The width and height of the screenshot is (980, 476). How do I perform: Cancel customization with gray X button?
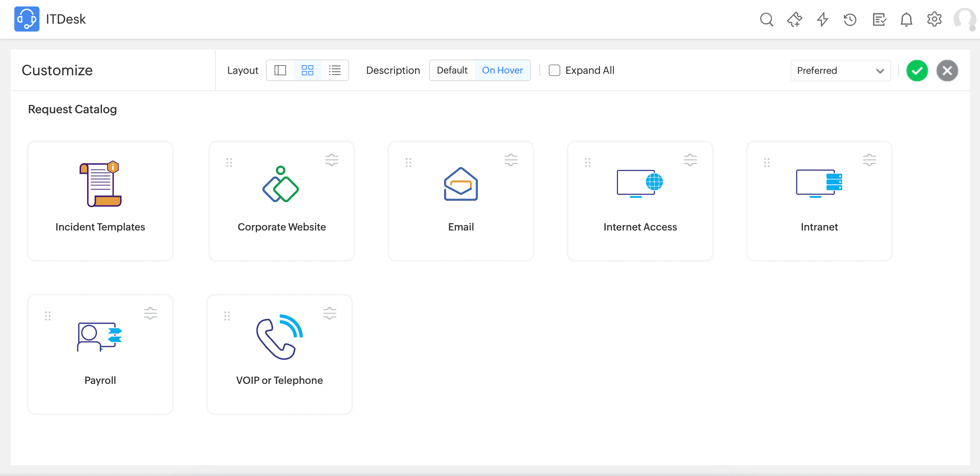(947, 71)
